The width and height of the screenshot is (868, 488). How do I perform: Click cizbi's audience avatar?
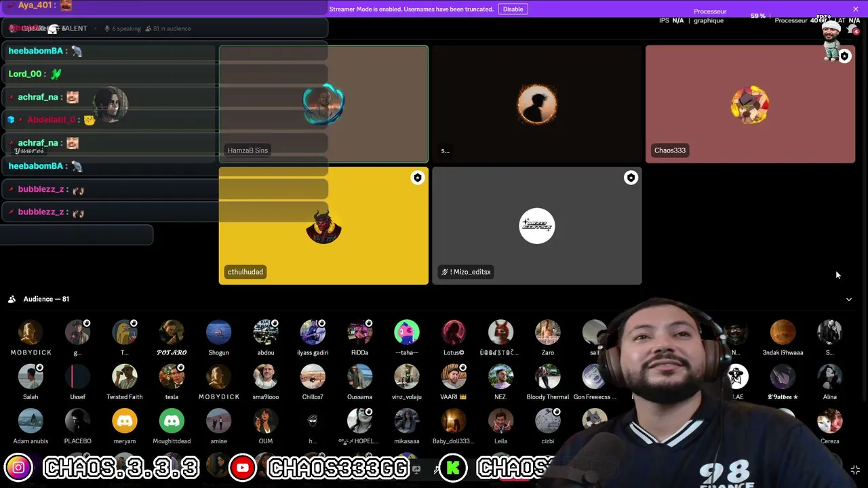[x=548, y=421]
